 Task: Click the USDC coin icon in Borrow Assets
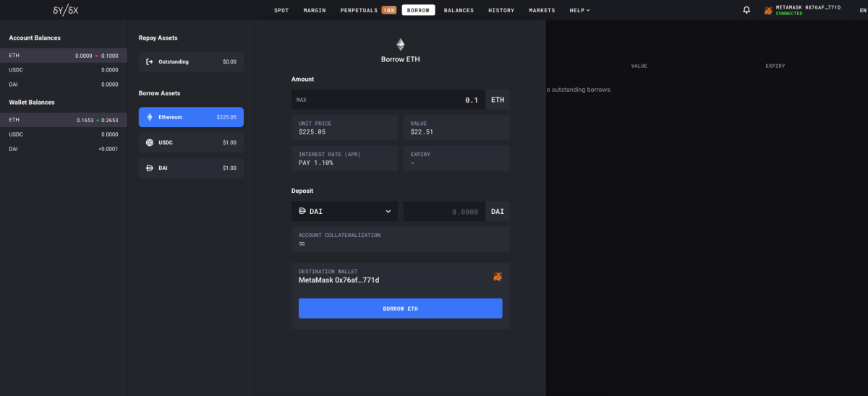(x=150, y=142)
